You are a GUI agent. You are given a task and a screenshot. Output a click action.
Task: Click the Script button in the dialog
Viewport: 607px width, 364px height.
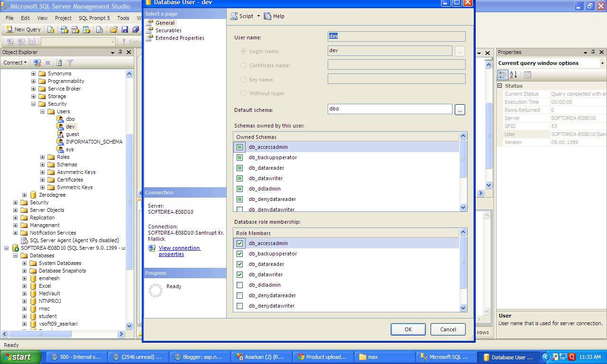242,16
